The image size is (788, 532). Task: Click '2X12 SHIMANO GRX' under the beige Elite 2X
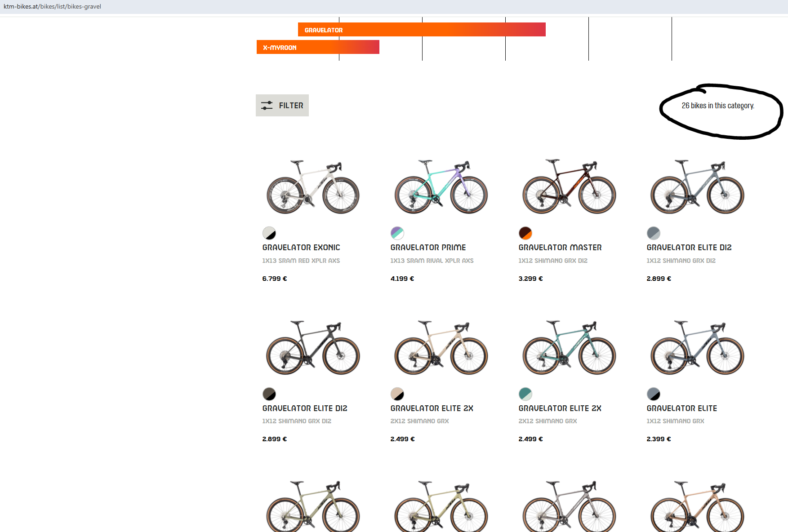420,421
